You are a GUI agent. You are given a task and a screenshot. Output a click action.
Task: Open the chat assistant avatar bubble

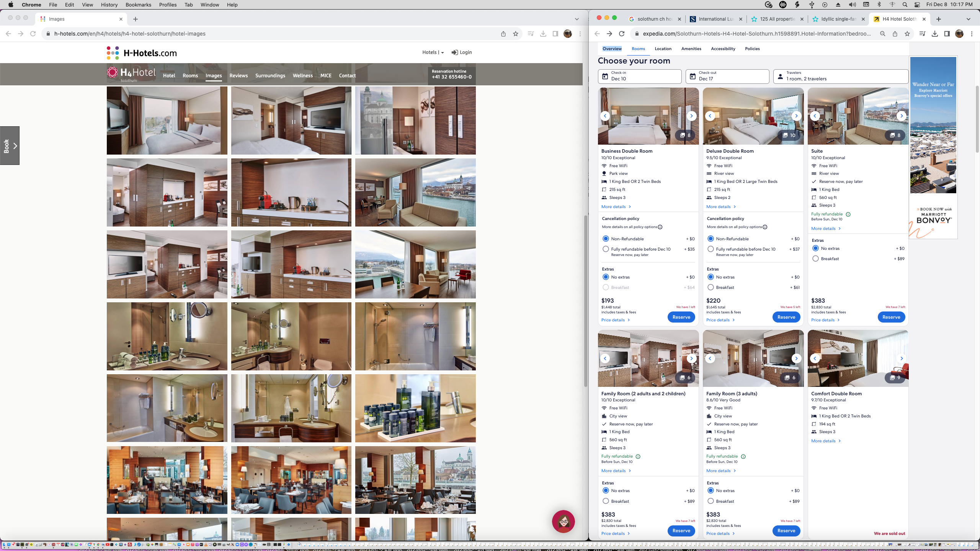(x=563, y=521)
